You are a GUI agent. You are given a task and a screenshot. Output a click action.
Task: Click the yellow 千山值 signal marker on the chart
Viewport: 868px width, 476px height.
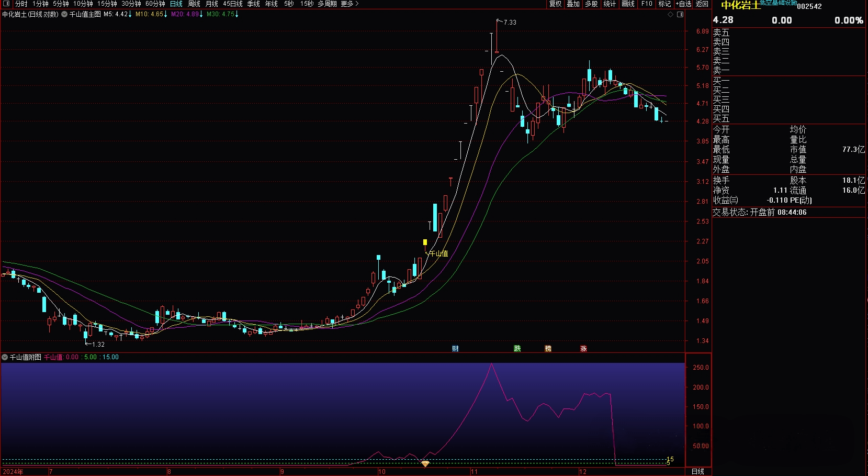[x=425, y=242]
